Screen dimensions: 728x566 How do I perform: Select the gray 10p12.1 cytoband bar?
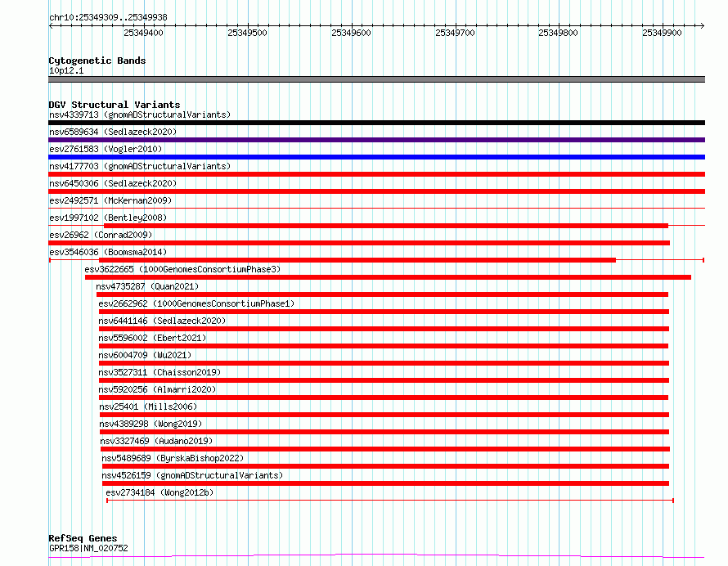(376, 79)
